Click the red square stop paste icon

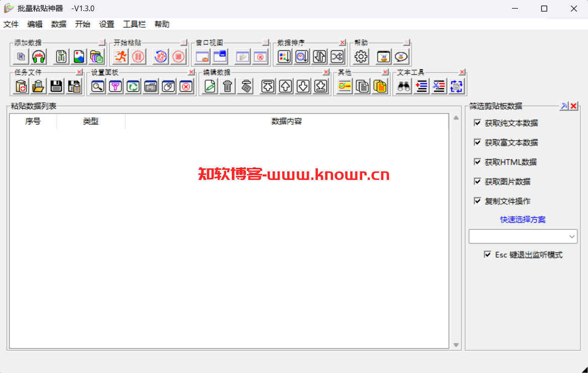coord(178,56)
